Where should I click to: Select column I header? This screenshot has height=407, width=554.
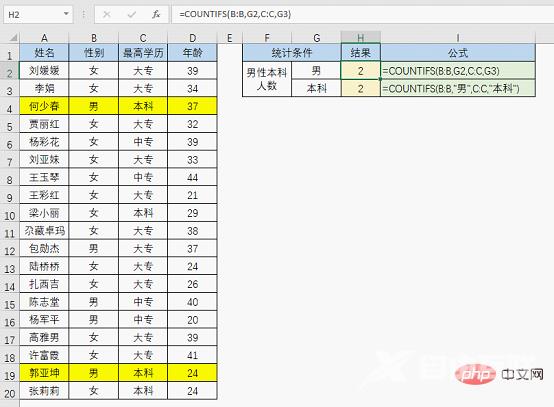click(x=458, y=38)
